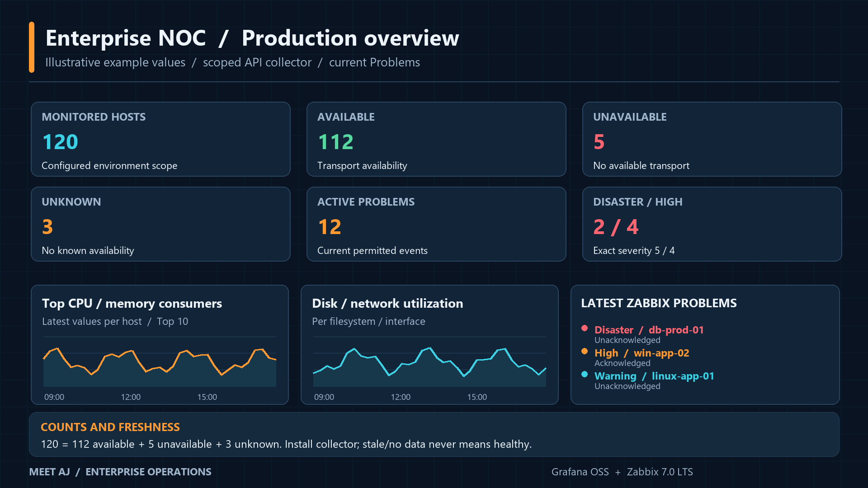Click the orange CPU / memory chart line
This screenshot has width=868, height=488.
160,361
